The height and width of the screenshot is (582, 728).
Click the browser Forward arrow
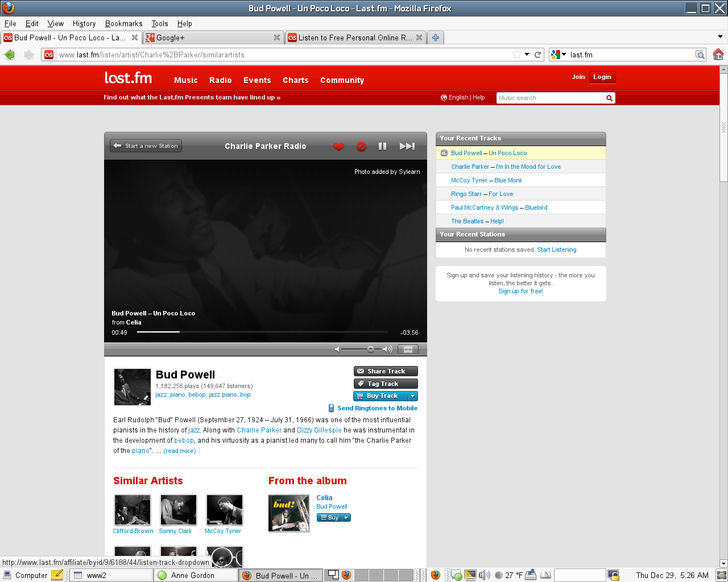coord(29,55)
